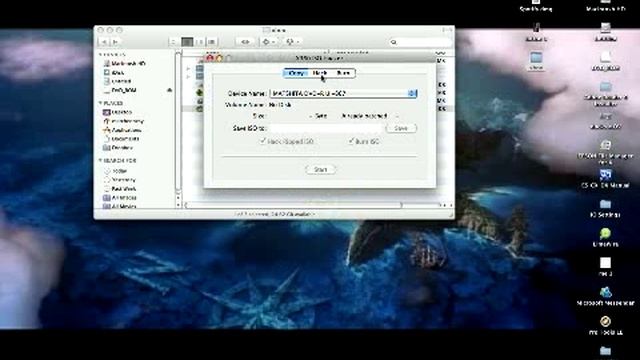The image size is (640, 360).
Task: Open Macintosh HD desktop icon
Action: (606, 5)
